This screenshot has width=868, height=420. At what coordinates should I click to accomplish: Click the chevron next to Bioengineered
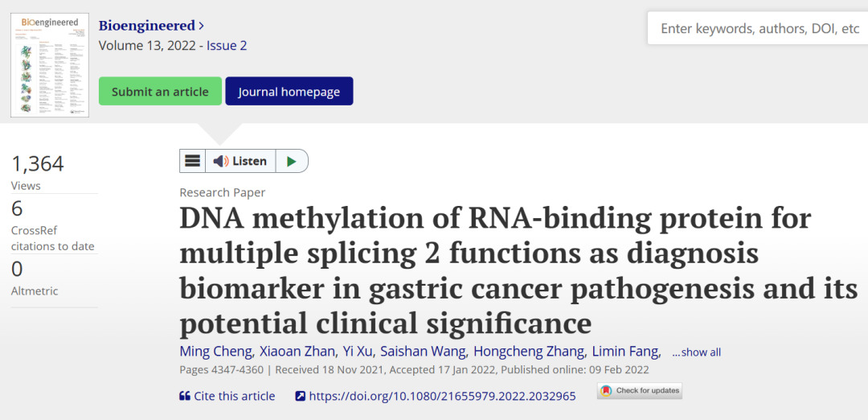pos(202,26)
